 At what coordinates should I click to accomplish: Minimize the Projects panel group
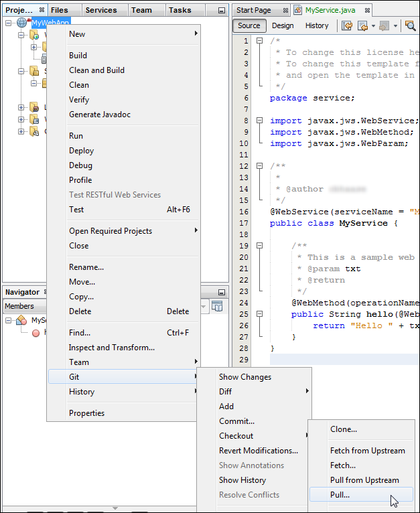[222, 11]
